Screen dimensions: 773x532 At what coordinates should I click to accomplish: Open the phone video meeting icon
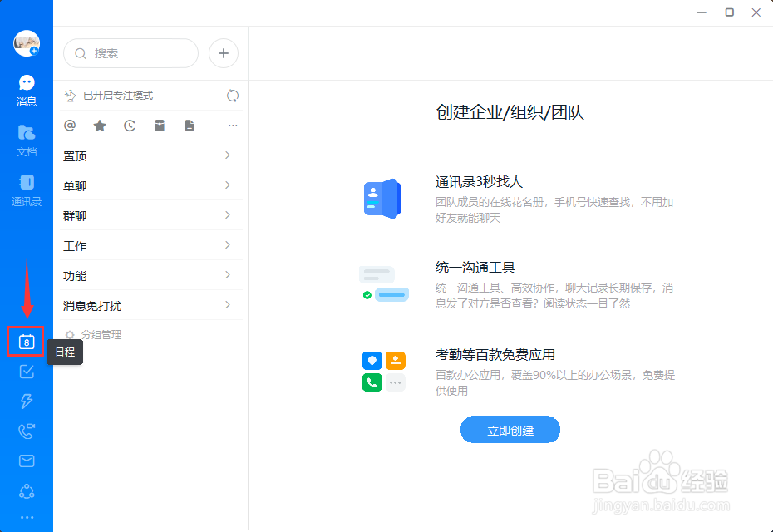tap(27, 431)
